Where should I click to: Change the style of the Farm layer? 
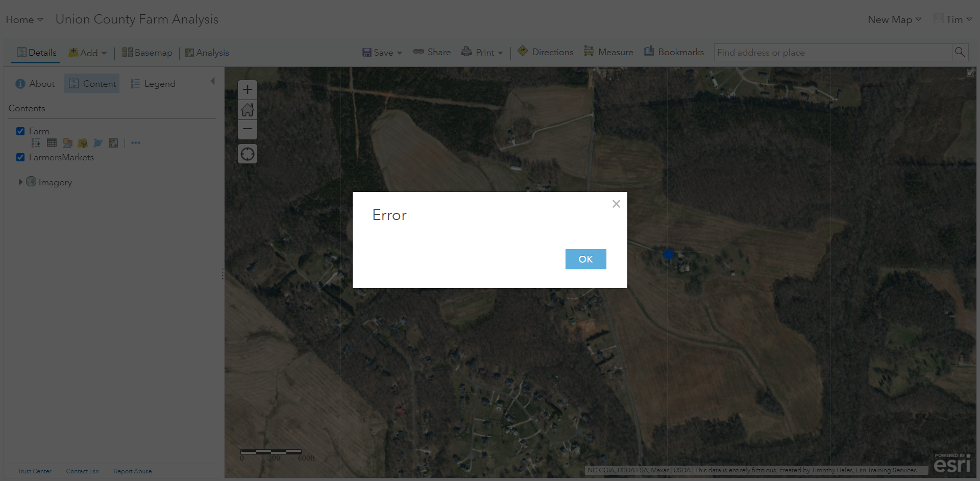[67, 143]
